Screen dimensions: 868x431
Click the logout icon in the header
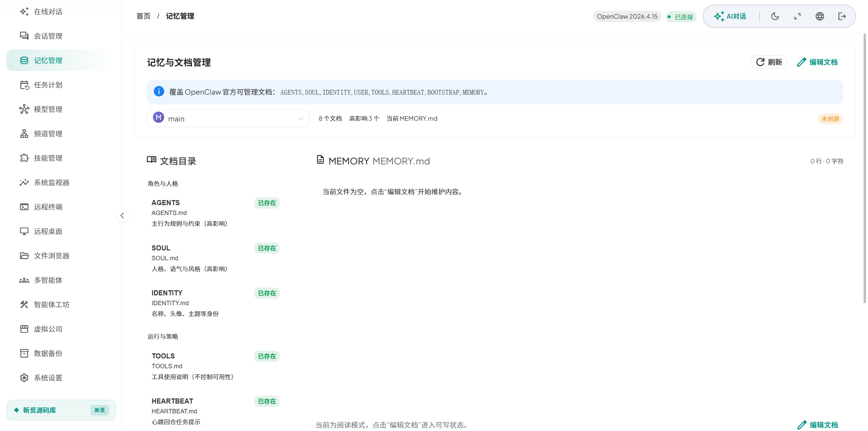click(x=842, y=16)
